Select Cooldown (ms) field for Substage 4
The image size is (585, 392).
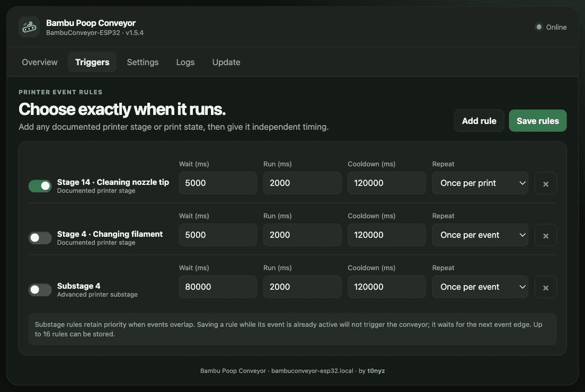pyautogui.click(x=386, y=287)
